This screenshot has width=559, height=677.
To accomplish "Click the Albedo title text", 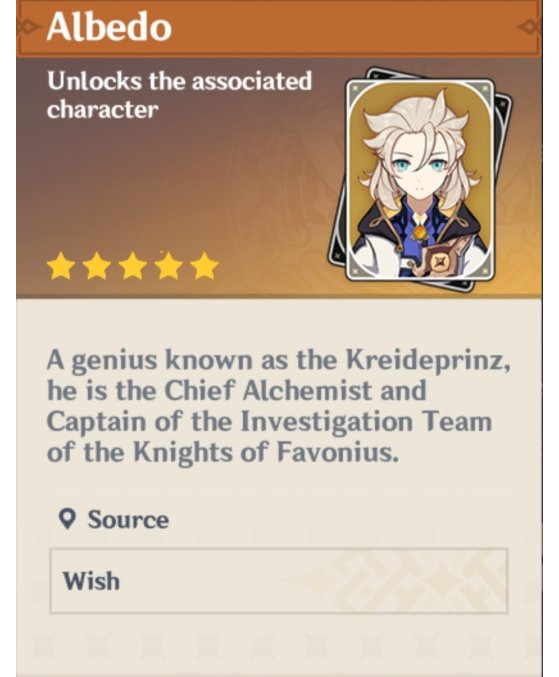I will [x=109, y=27].
